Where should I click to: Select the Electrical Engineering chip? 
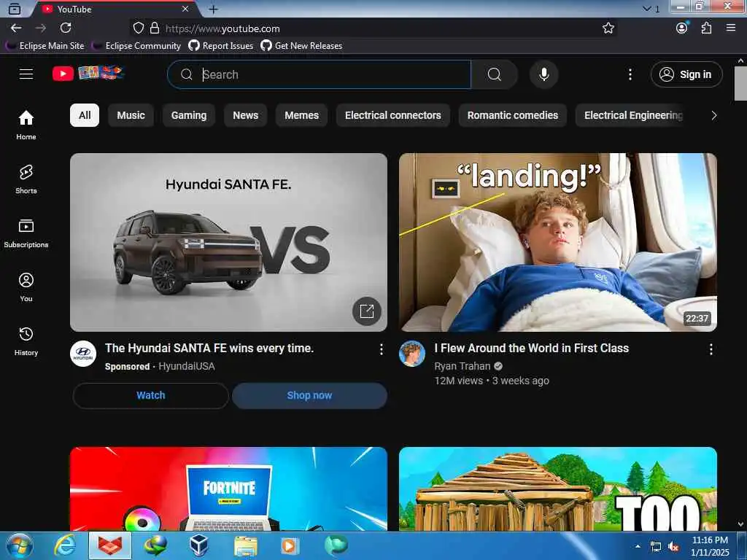point(630,115)
